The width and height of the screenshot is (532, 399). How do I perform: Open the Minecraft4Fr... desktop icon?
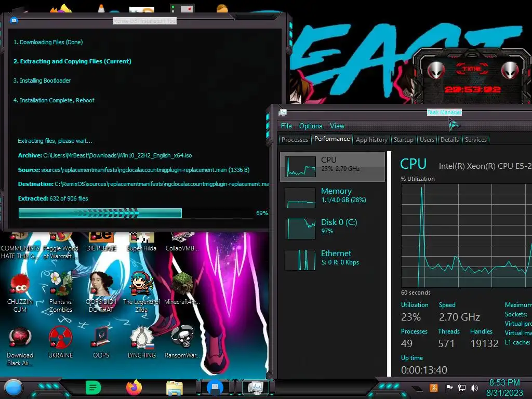[182, 288]
